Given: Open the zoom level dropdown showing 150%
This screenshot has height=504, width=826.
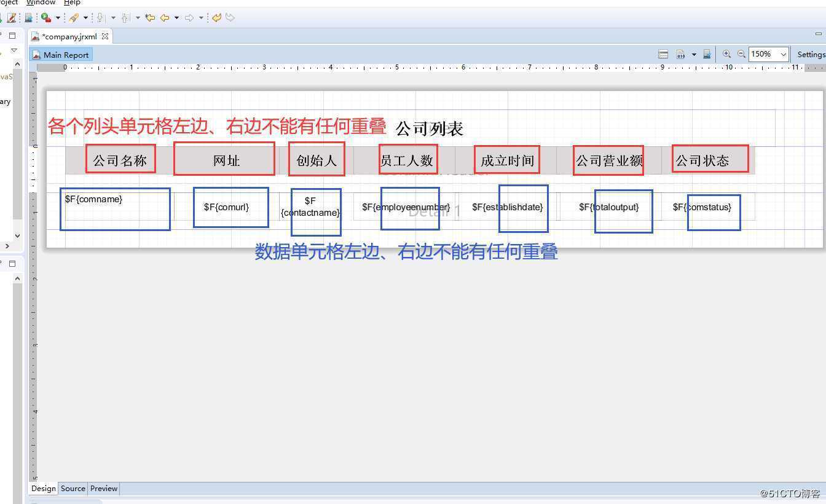Looking at the screenshot, I should pos(784,54).
